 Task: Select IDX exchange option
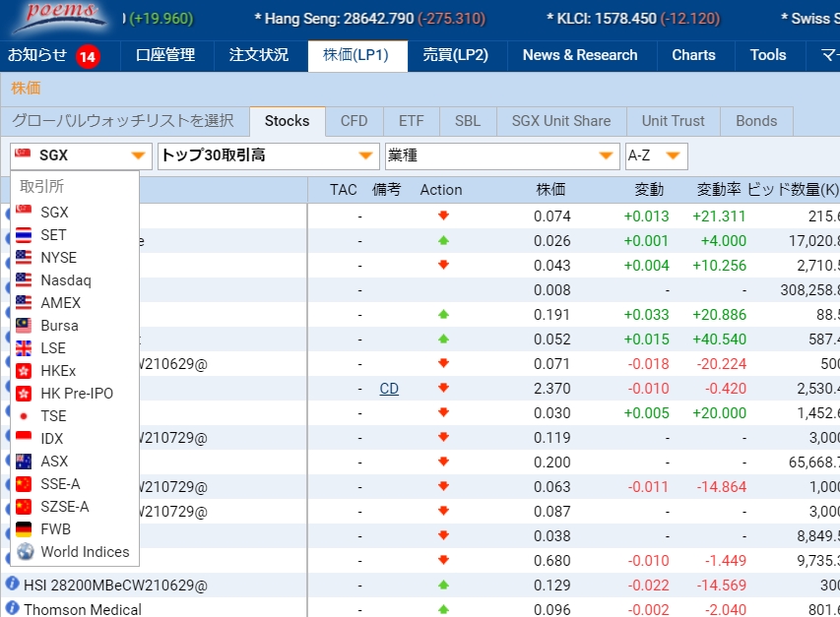pos(75,438)
